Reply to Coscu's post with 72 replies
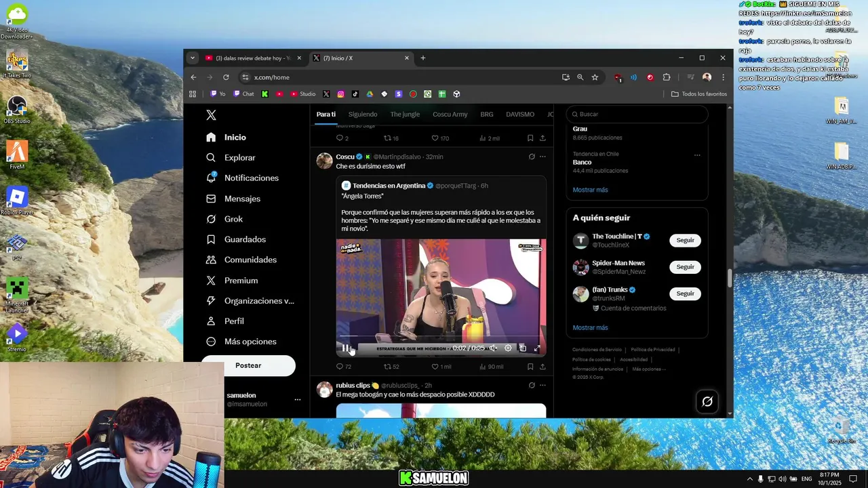This screenshot has width=868, height=488. coord(343,367)
